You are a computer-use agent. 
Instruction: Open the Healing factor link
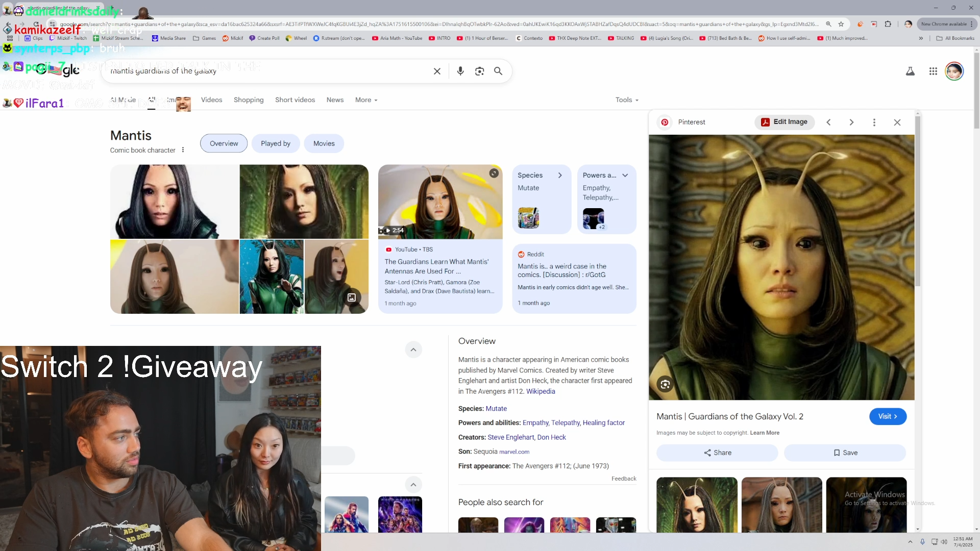click(603, 423)
